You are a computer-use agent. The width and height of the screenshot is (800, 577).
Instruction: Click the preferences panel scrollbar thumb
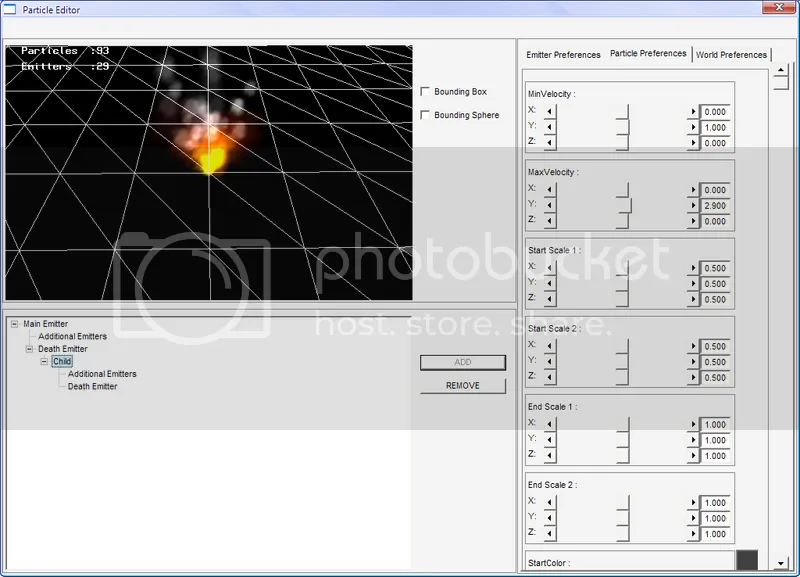[781, 83]
